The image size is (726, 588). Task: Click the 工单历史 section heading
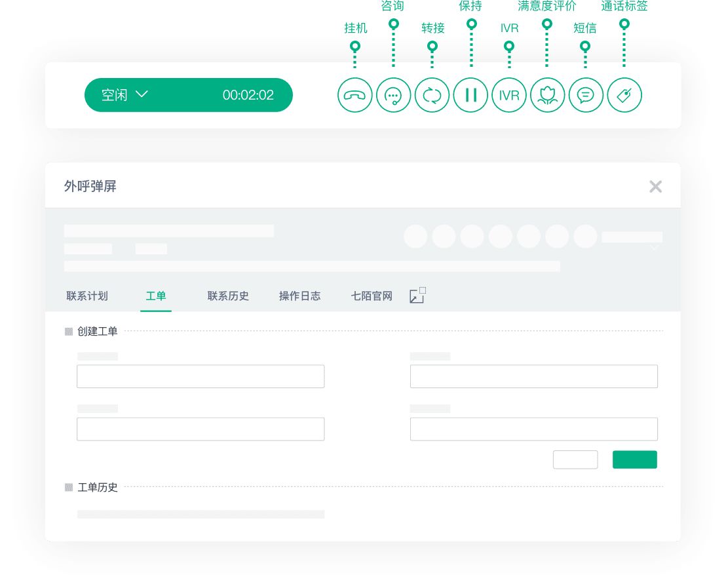(x=97, y=488)
